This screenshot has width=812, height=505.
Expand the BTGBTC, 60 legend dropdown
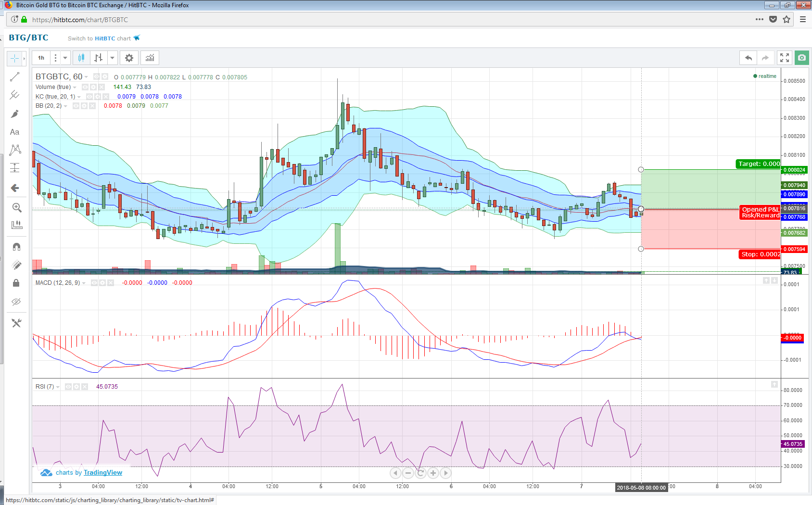click(x=87, y=77)
